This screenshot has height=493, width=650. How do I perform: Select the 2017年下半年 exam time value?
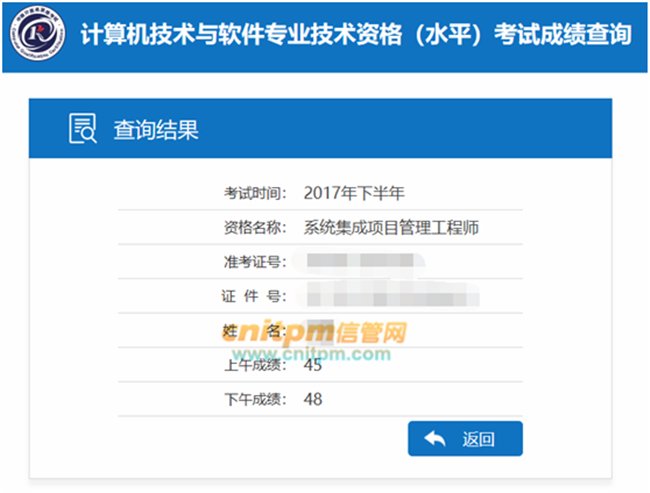pos(353,193)
